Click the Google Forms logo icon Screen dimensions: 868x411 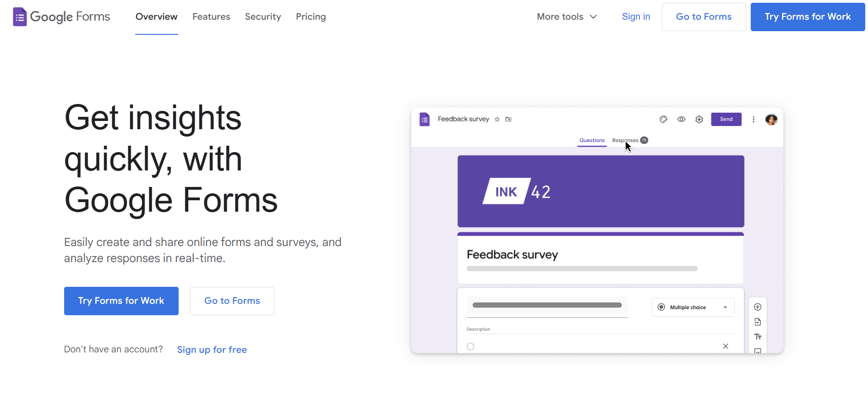click(20, 17)
